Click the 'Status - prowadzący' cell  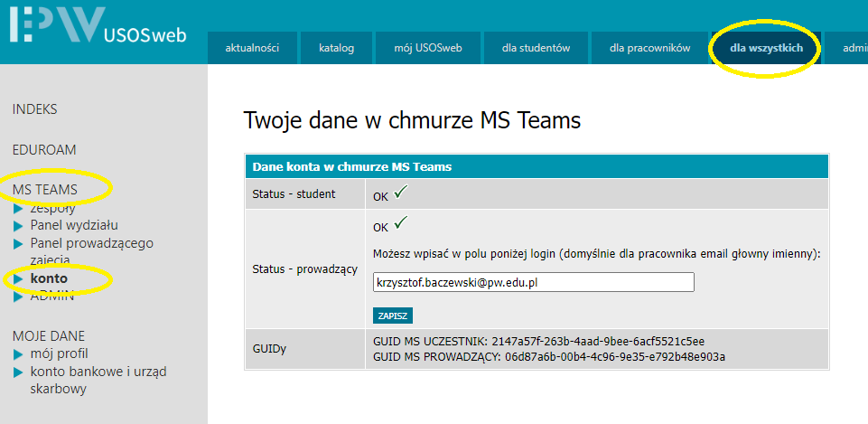pyautogui.click(x=305, y=269)
